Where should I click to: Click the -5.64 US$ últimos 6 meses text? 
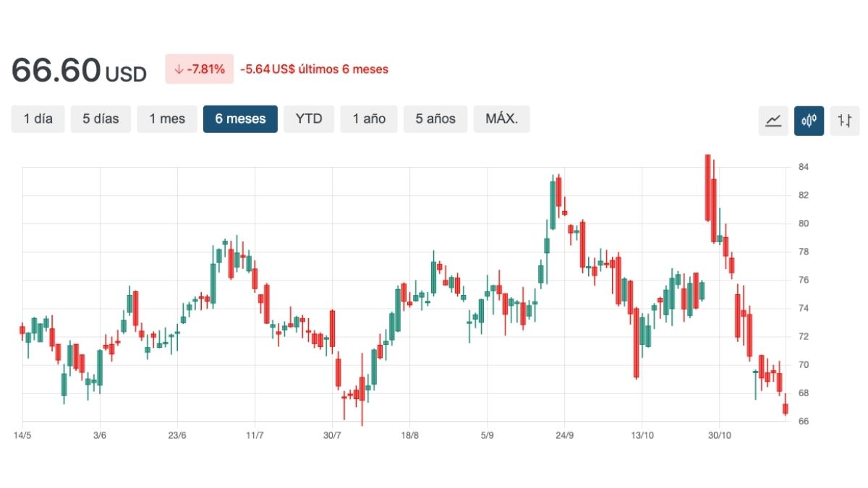click(x=314, y=69)
